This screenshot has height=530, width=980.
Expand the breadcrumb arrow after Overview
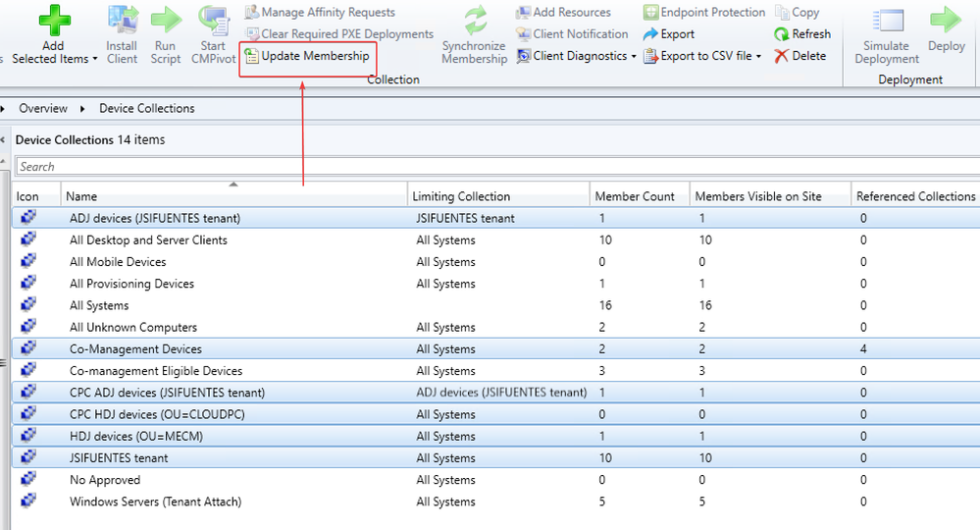tap(82, 109)
